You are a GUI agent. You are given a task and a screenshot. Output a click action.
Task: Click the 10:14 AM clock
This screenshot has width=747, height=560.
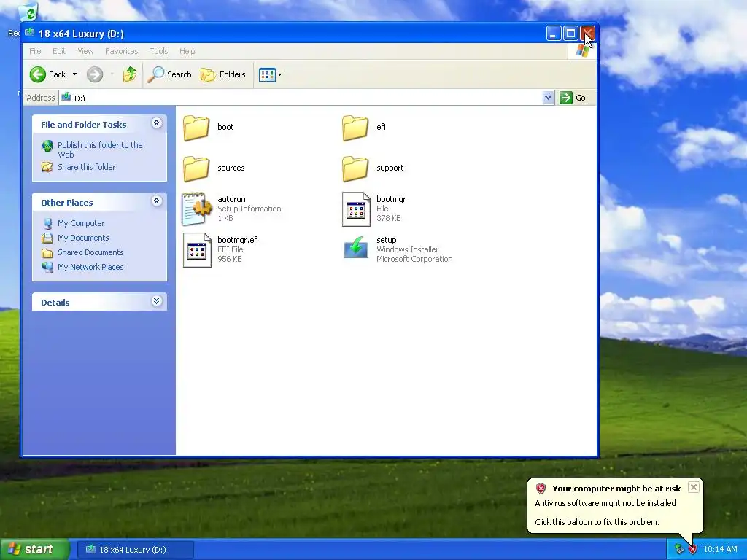tap(720, 550)
